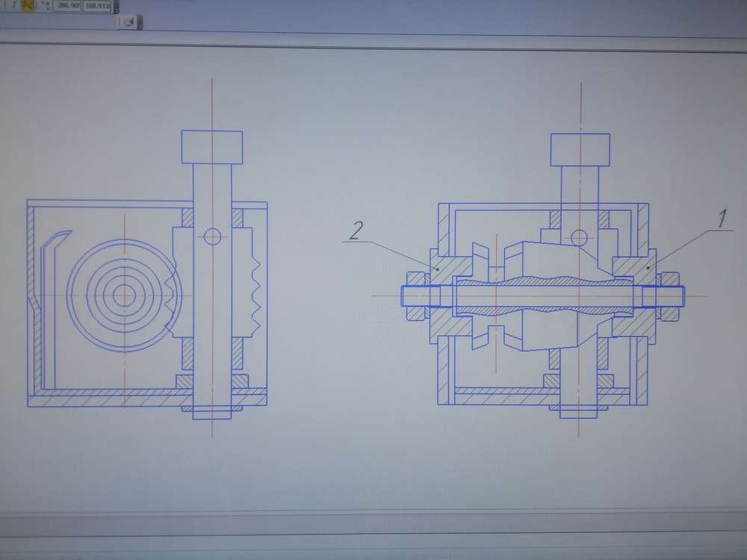Select the small hole circle in right view shaft

pos(578,239)
